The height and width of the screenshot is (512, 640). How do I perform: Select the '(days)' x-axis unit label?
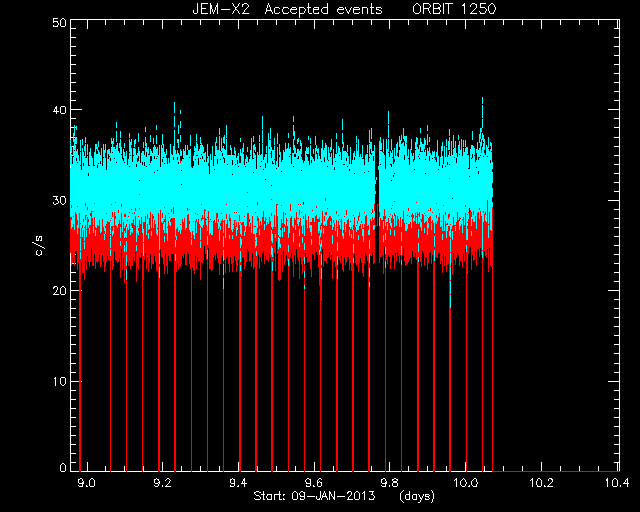point(417,496)
